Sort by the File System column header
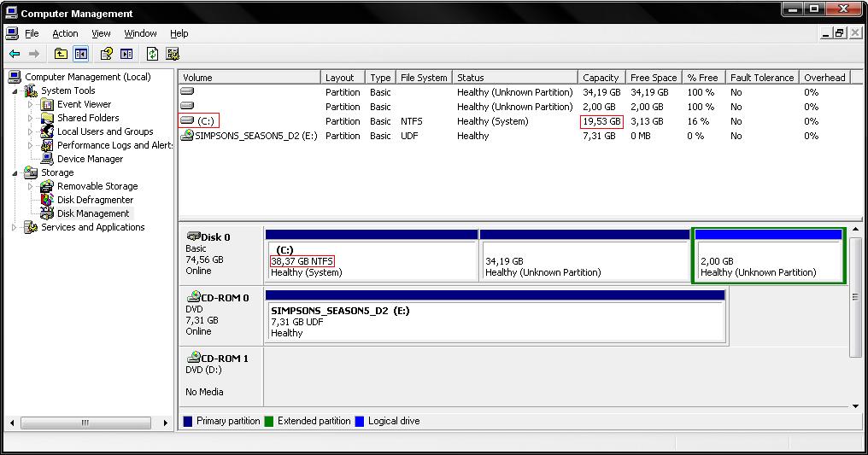The width and height of the screenshot is (868, 455). pos(425,78)
